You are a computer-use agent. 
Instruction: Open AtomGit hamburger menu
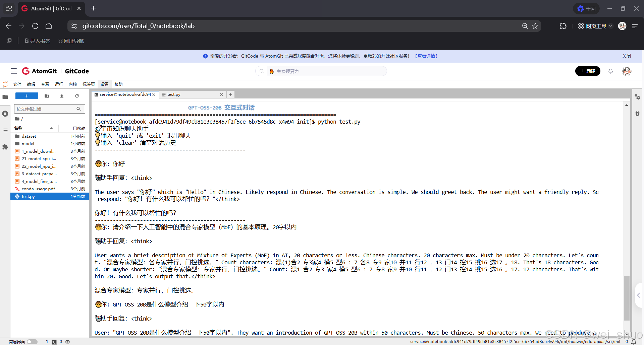(14, 71)
